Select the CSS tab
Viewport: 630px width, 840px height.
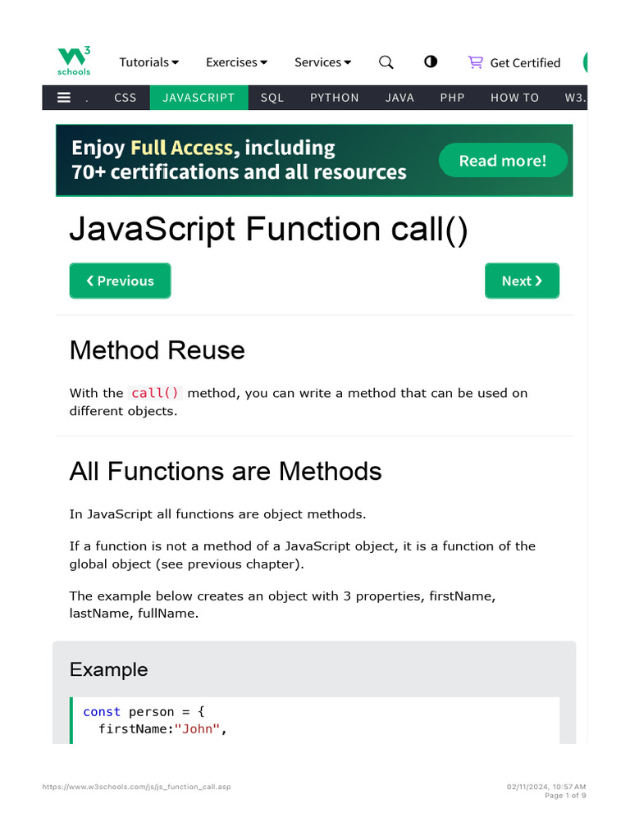coord(126,98)
